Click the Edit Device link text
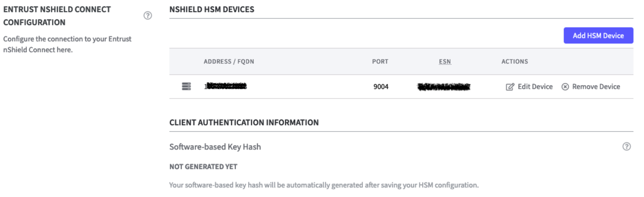The height and width of the screenshot is (197, 644). tap(535, 87)
